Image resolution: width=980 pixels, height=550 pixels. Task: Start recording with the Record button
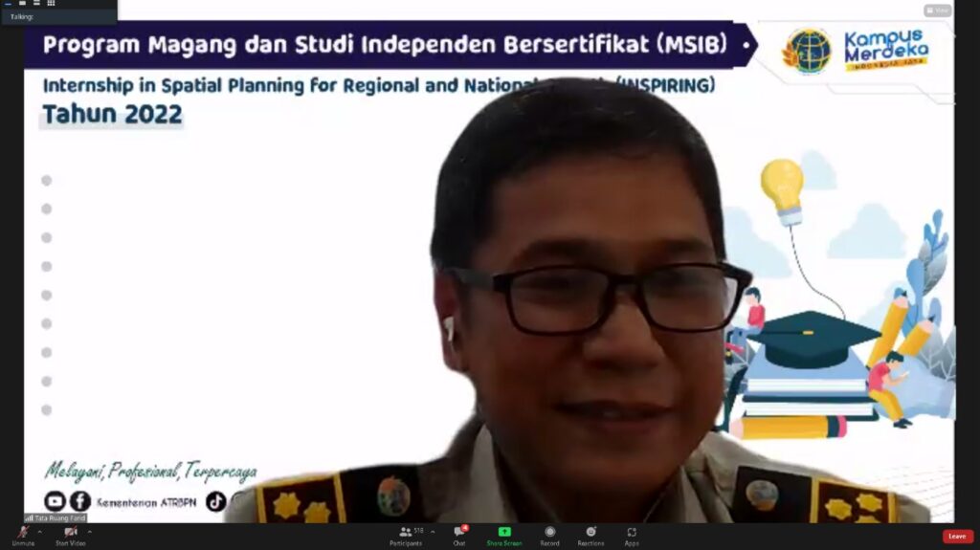549,534
